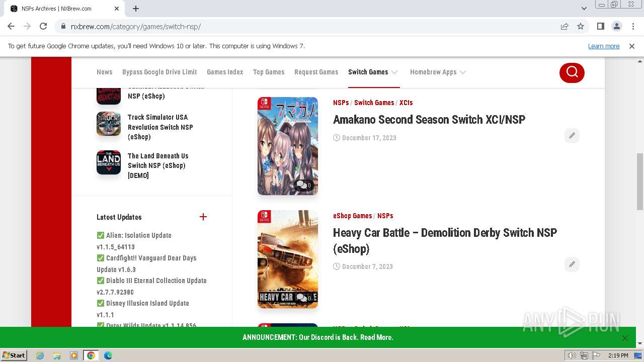Click the Action Center flag tray icon
Viewport: 644px width, 362px height.
pyautogui.click(x=596, y=355)
